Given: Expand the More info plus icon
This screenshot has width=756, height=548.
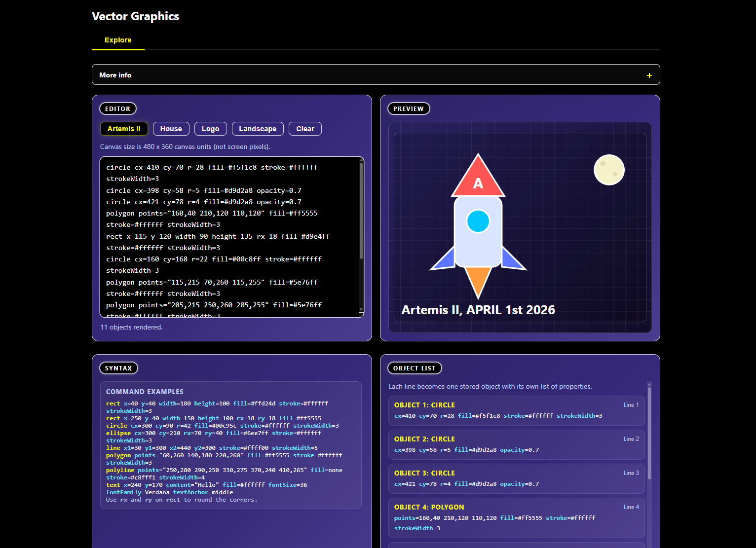Looking at the screenshot, I should (649, 75).
